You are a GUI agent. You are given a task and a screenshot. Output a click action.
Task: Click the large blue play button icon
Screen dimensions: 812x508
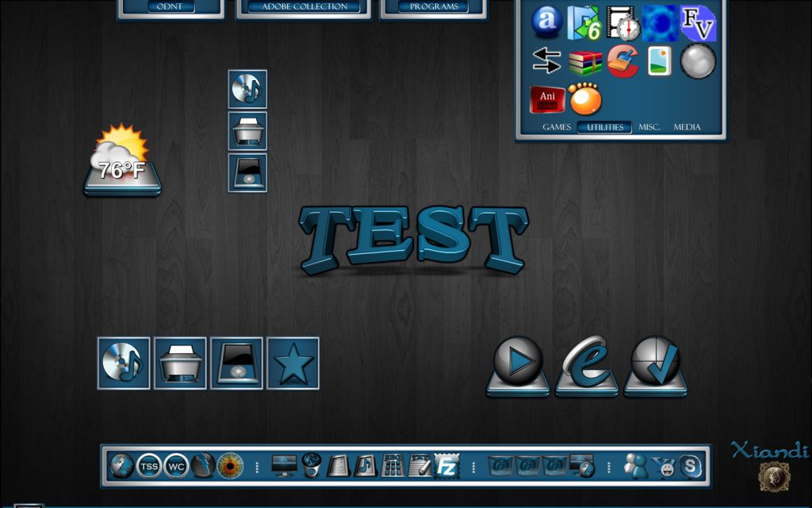pyautogui.click(x=518, y=363)
